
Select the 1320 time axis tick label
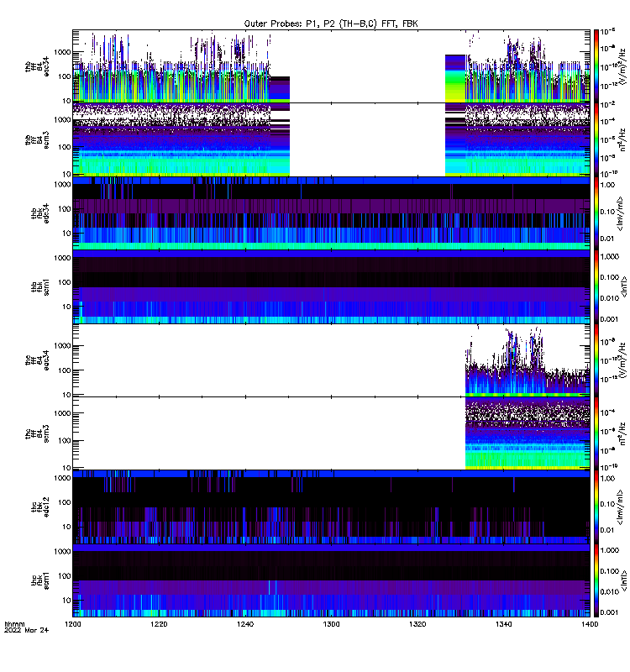click(x=417, y=624)
